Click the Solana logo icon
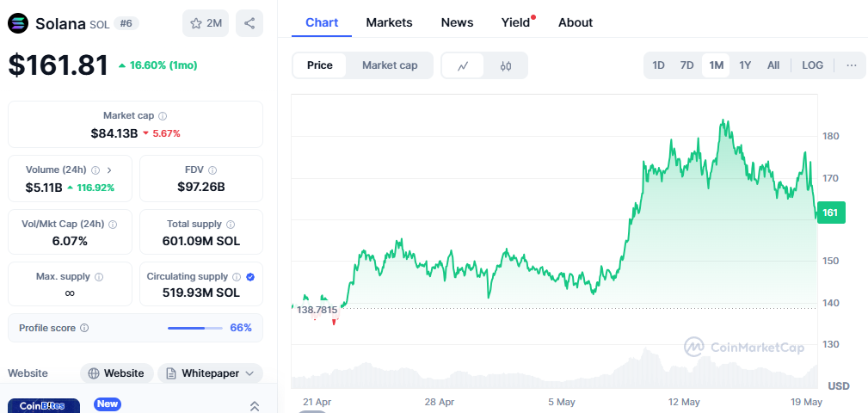868x413 pixels. (x=18, y=23)
